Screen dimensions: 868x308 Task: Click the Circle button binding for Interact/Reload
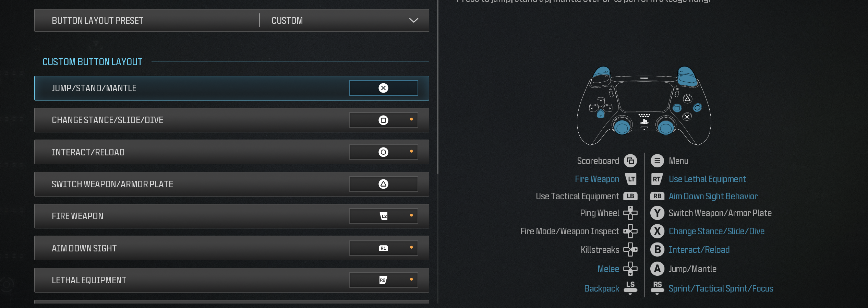[x=383, y=152]
